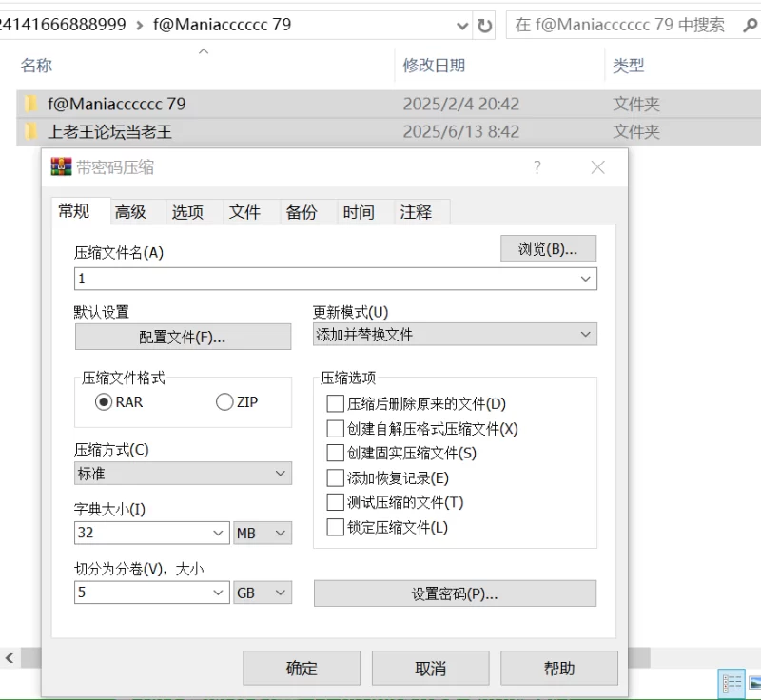The image size is (761, 700).
Task: Click the 帮助 button
Action: click(559, 668)
